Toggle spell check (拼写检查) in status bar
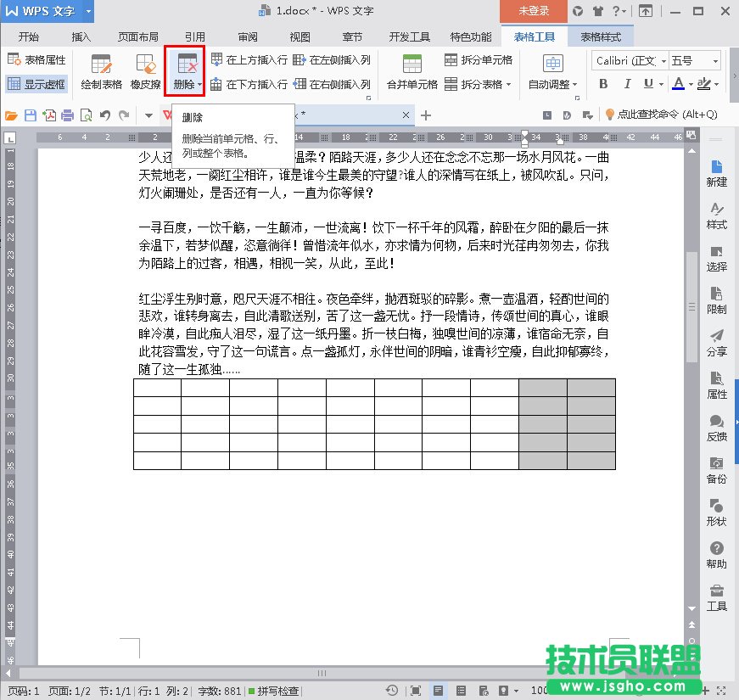Screen dimensions: 739x700 click(x=274, y=691)
